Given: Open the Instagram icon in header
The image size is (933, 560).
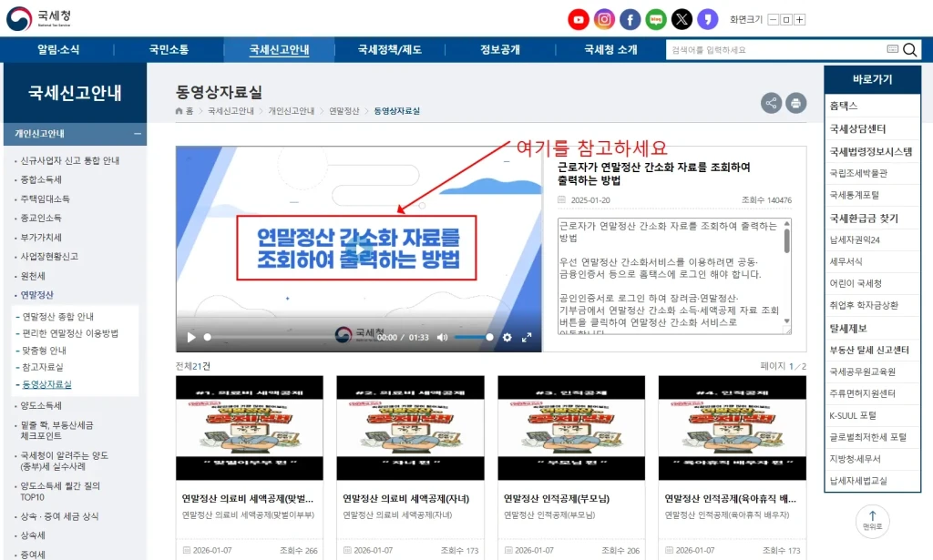Looking at the screenshot, I should click(x=604, y=19).
